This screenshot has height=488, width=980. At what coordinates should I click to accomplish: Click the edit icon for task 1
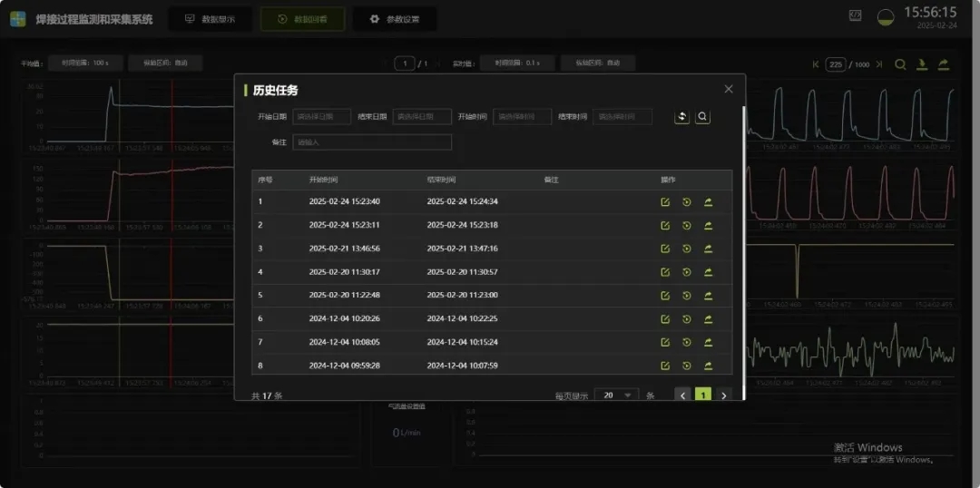[665, 201]
